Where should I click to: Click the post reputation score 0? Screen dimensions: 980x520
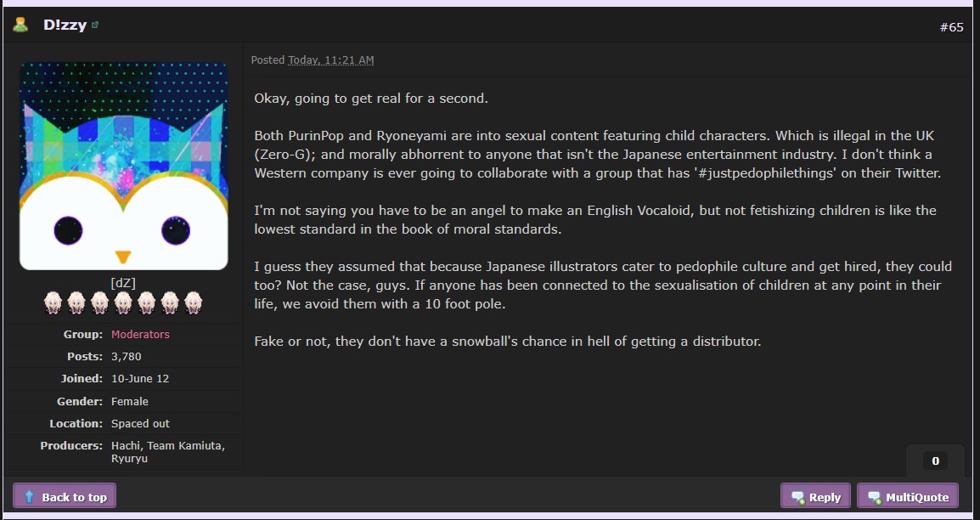click(x=935, y=461)
